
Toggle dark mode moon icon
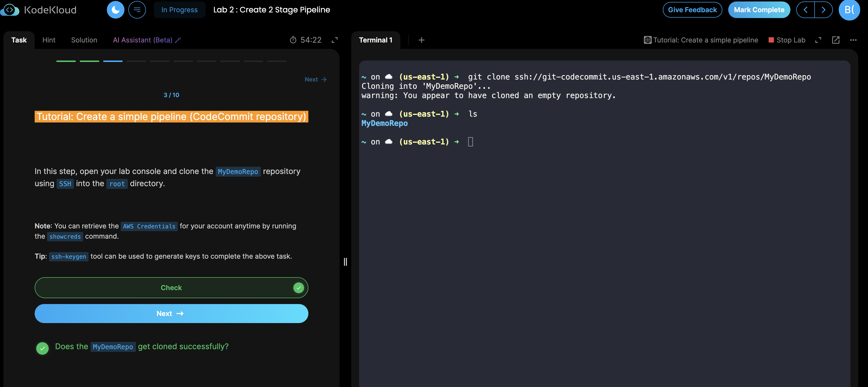click(115, 10)
